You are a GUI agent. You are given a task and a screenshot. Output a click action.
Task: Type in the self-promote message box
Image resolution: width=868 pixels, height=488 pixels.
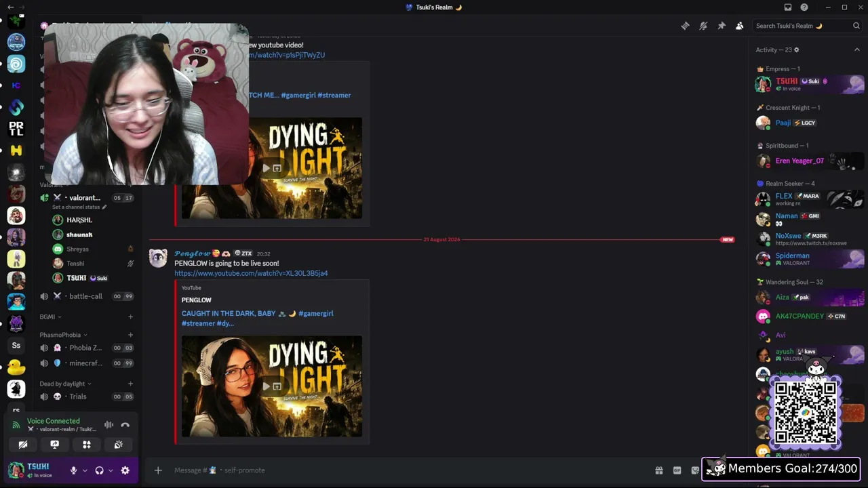click(x=407, y=470)
